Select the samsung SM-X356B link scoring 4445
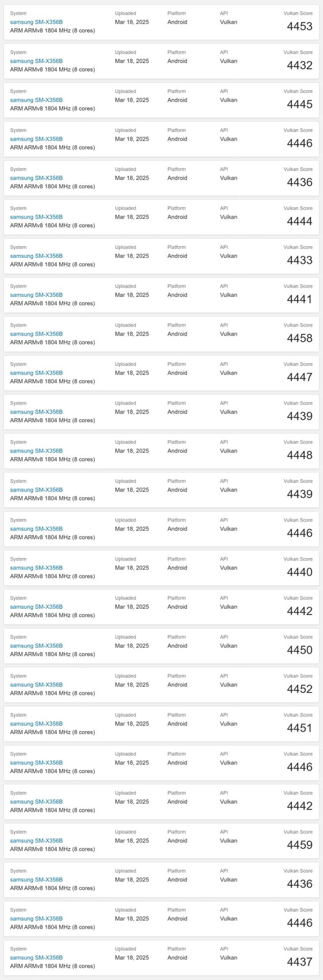The image size is (323, 980). (36, 100)
